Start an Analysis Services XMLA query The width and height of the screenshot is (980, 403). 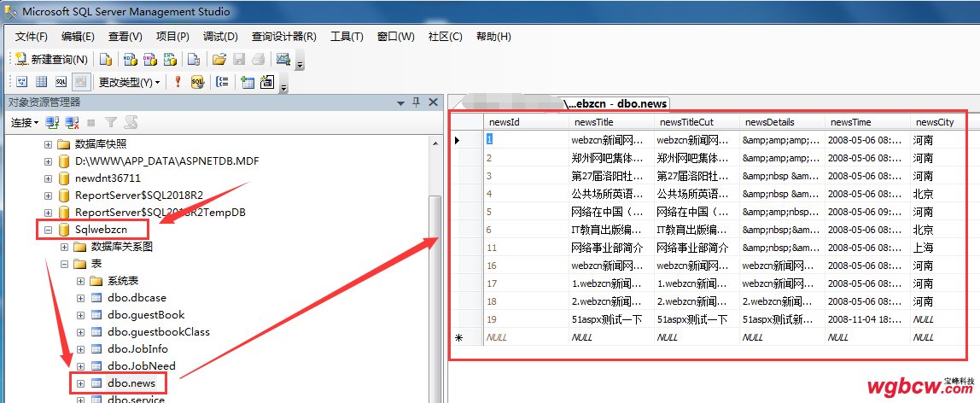click(170, 60)
